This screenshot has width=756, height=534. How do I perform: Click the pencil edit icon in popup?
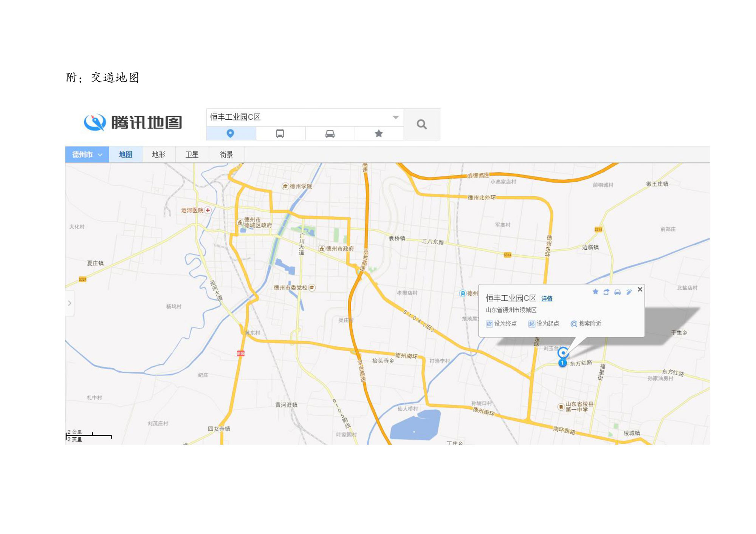pyautogui.click(x=629, y=292)
